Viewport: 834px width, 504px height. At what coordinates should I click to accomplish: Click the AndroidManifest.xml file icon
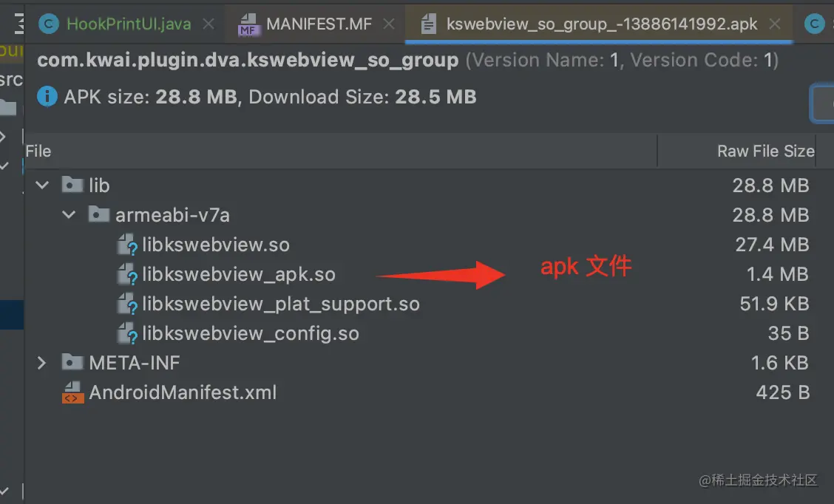point(73,393)
